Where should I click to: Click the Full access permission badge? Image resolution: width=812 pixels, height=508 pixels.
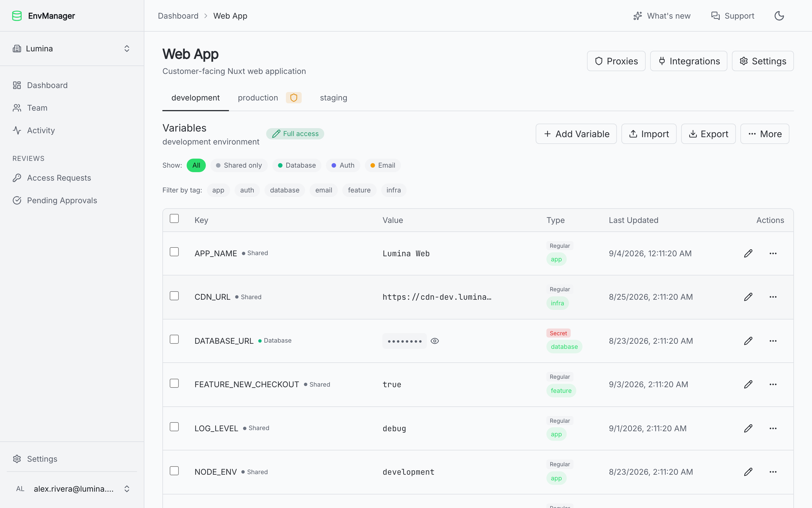click(295, 134)
